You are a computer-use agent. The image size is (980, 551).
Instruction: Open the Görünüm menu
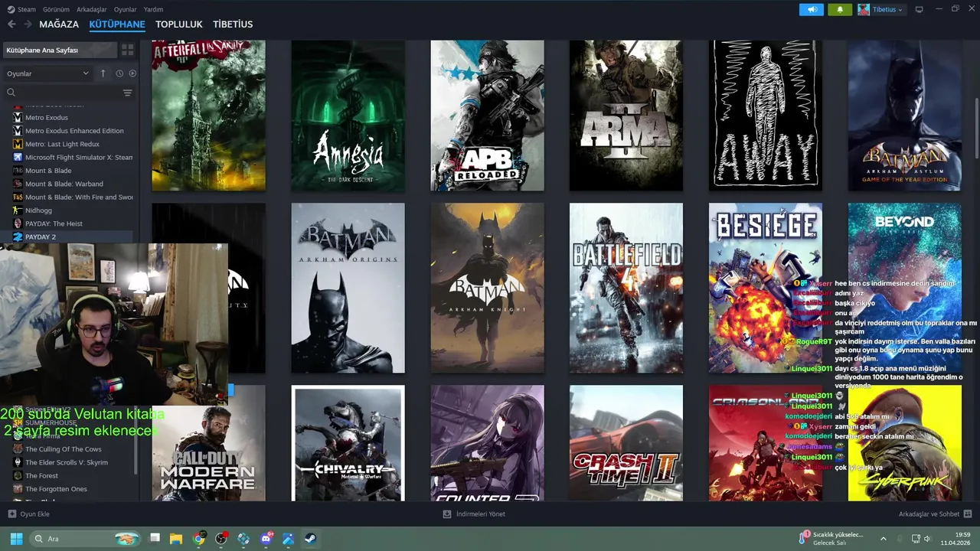(x=56, y=9)
